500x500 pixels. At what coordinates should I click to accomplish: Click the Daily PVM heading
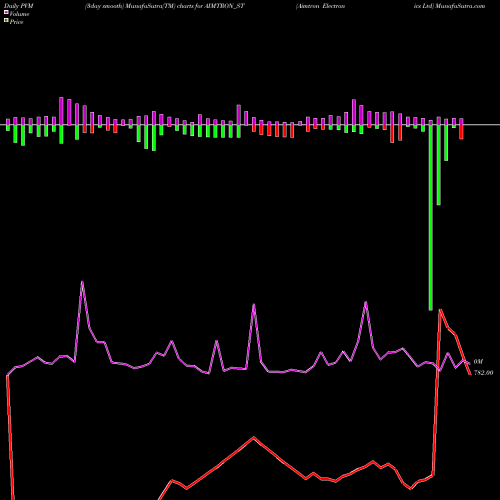pyautogui.click(x=19, y=6)
